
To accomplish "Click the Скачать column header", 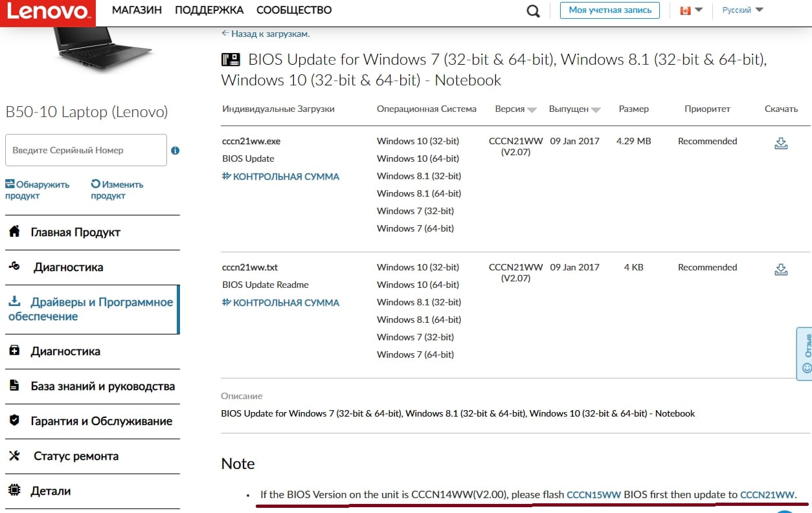I will (x=781, y=109).
